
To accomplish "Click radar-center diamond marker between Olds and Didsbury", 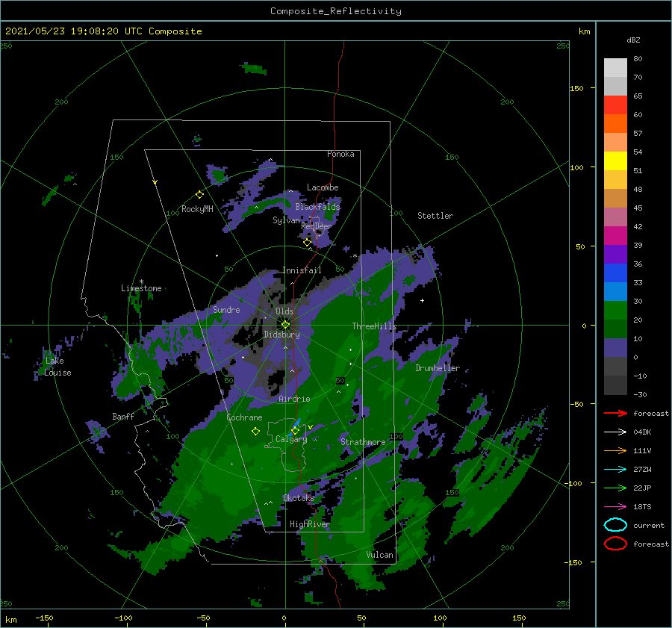I will tap(285, 325).
